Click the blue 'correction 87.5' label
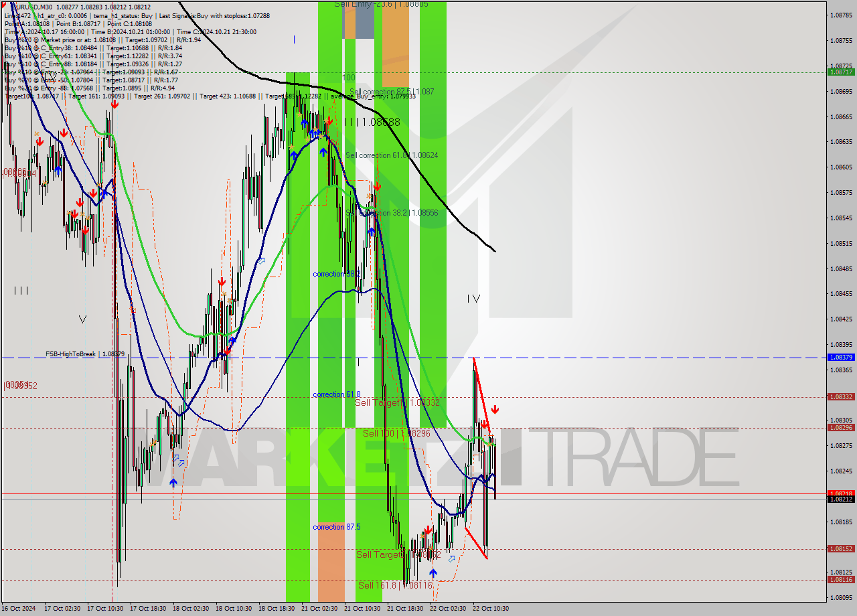857x616 pixels. (x=337, y=527)
